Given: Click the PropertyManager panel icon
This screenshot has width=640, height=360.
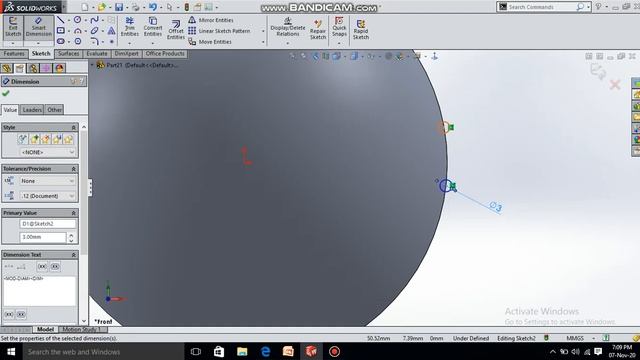Looking at the screenshot, I should click(x=20, y=68).
